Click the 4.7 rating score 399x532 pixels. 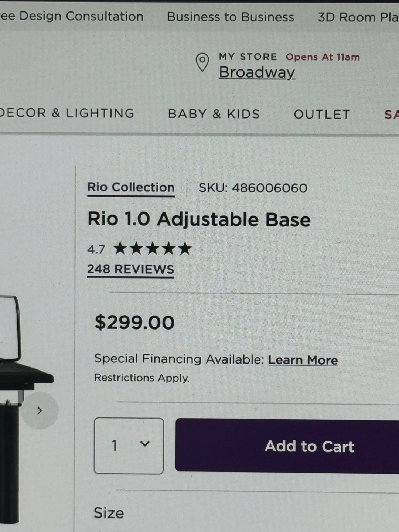tap(96, 249)
